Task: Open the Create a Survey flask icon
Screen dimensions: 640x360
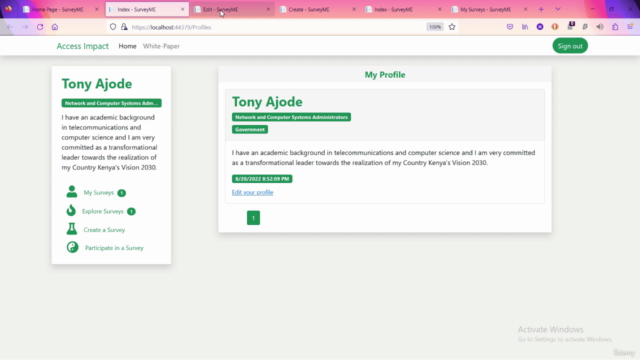Action: [x=72, y=229]
